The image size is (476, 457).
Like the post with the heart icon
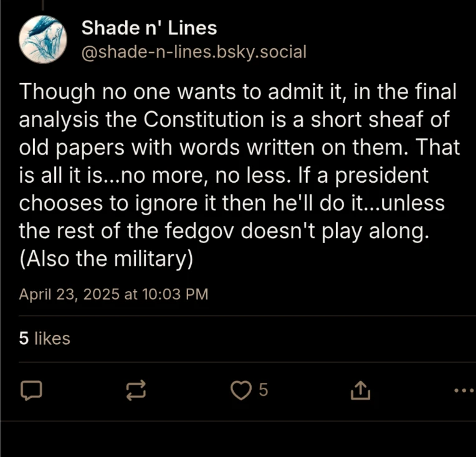click(240, 390)
